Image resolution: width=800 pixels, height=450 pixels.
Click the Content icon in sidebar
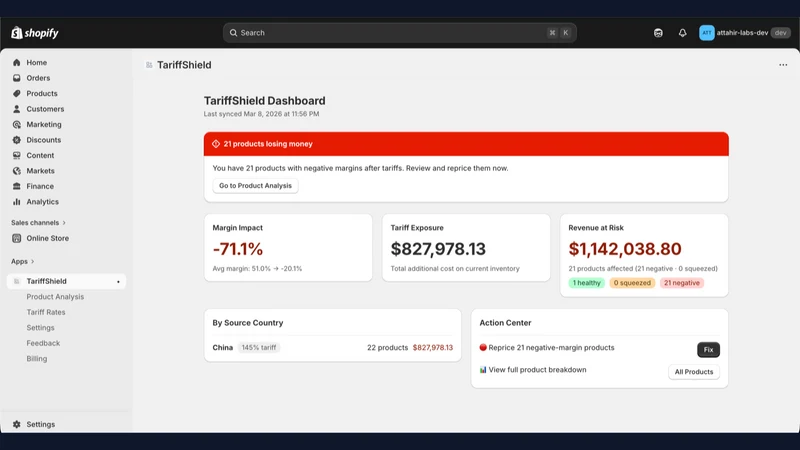[17, 155]
